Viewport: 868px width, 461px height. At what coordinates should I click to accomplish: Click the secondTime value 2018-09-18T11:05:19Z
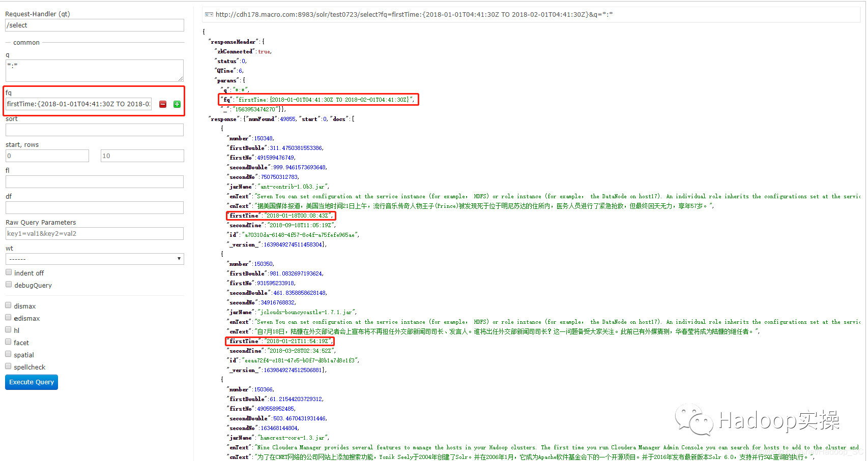tap(301, 225)
